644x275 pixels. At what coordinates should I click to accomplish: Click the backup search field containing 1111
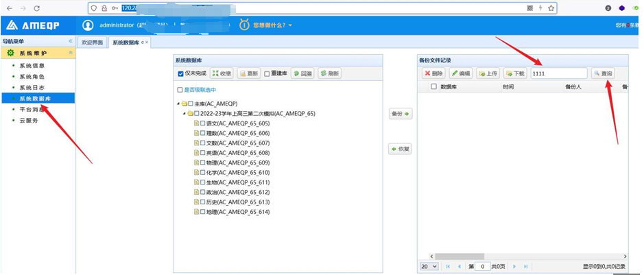pyautogui.click(x=558, y=73)
